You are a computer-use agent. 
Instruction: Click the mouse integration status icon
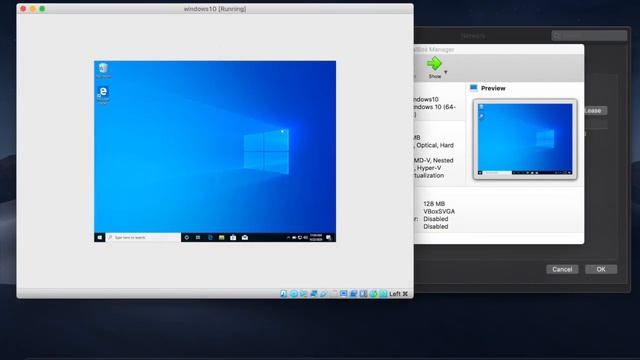(x=373, y=293)
